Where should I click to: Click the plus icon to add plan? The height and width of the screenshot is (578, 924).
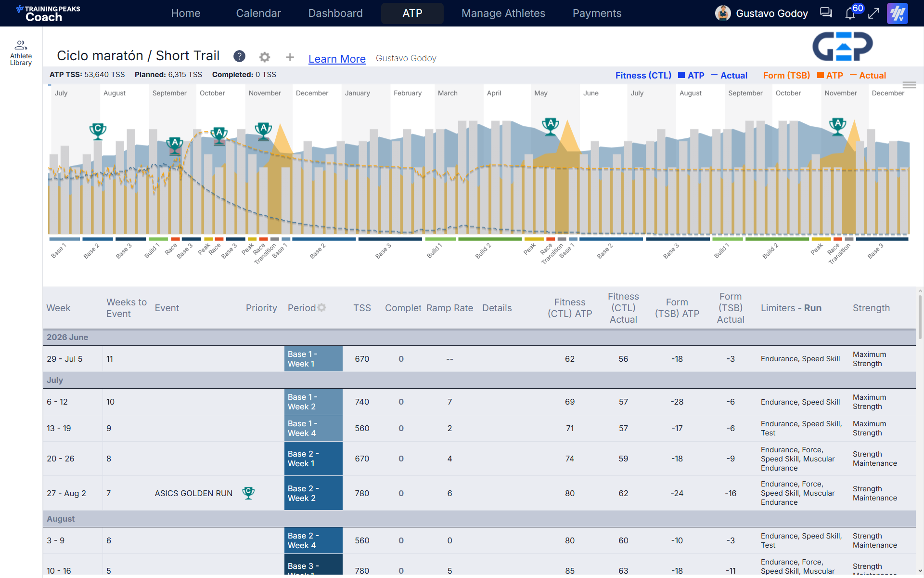click(290, 57)
